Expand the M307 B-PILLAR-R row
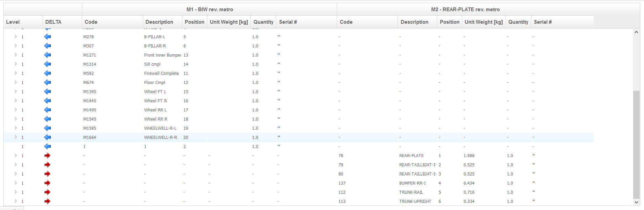This screenshot has height=210, width=644. [x=16, y=46]
